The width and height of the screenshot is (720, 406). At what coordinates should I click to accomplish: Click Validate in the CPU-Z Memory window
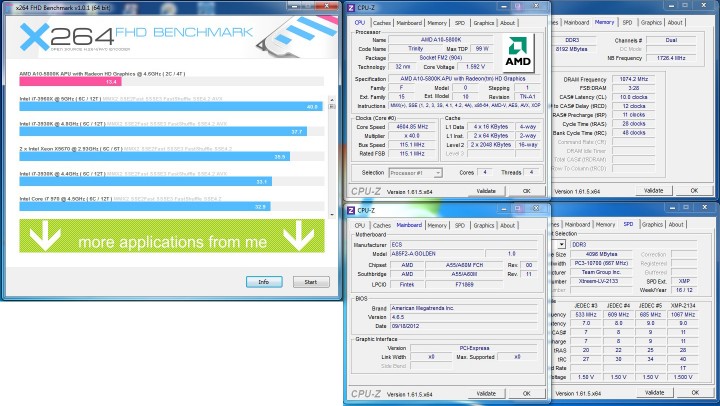[x=653, y=190]
